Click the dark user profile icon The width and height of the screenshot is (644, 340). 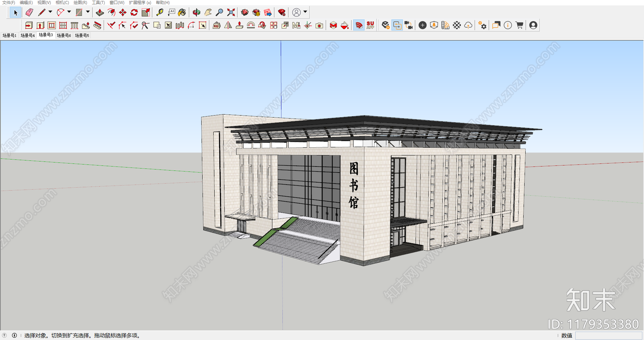[533, 25]
